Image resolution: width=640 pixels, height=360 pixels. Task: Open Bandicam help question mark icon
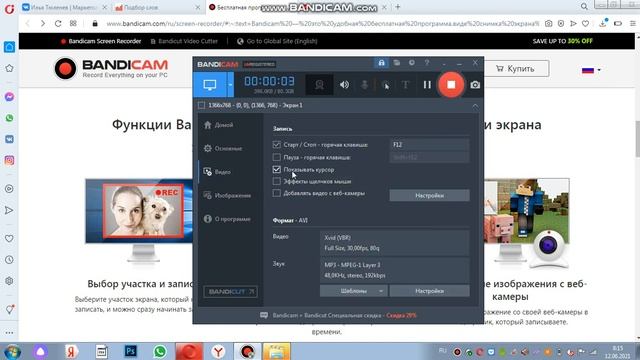(x=427, y=63)
